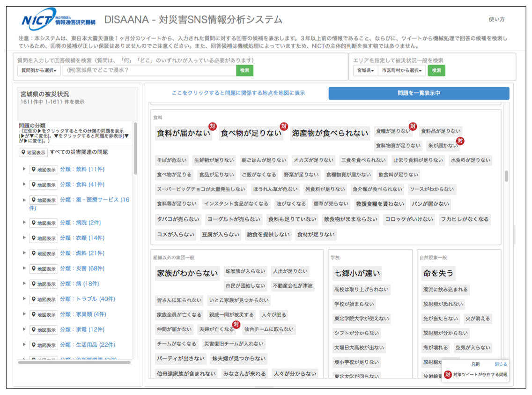This screenshot has height=395, width=532.
Task: Open 分類:災害 (68件) link
Action: (x=82, y=268)
